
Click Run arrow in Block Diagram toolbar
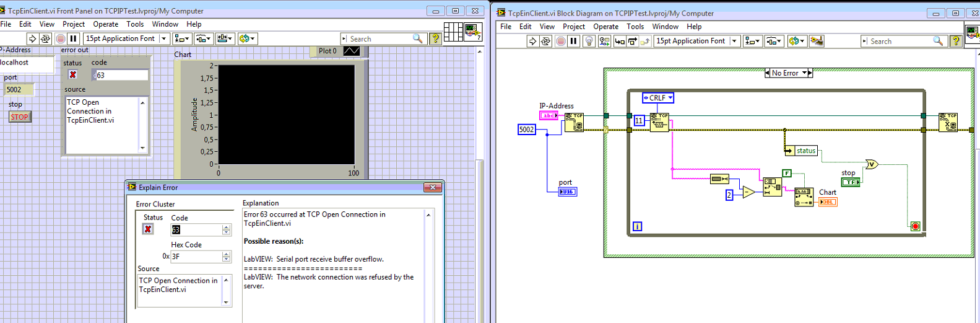[x=532, y=41]
